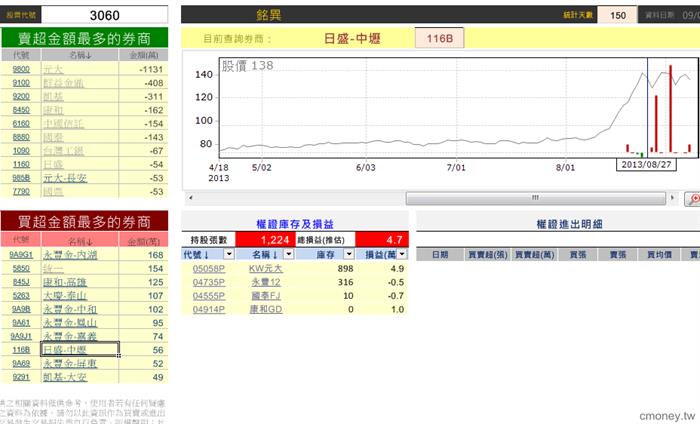Select broker 永豐金-嘉義 with amount 74

pos(70,337)
